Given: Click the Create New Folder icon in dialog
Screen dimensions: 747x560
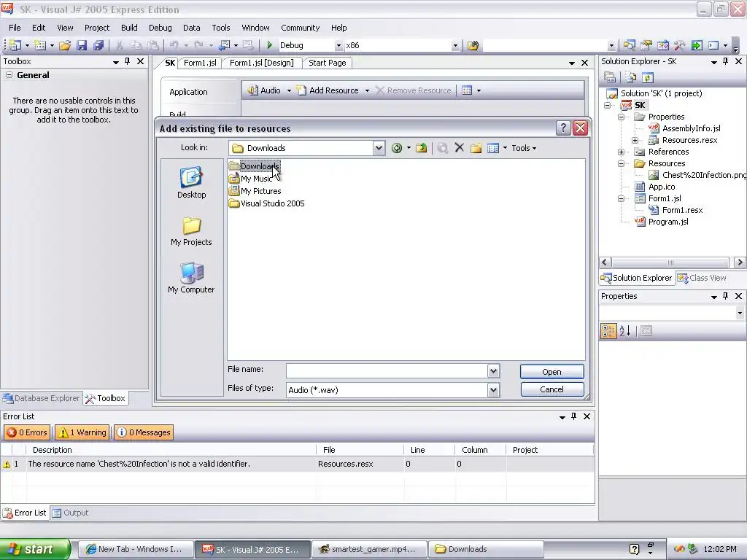Looking at the screenshot, I should point(476,148).
